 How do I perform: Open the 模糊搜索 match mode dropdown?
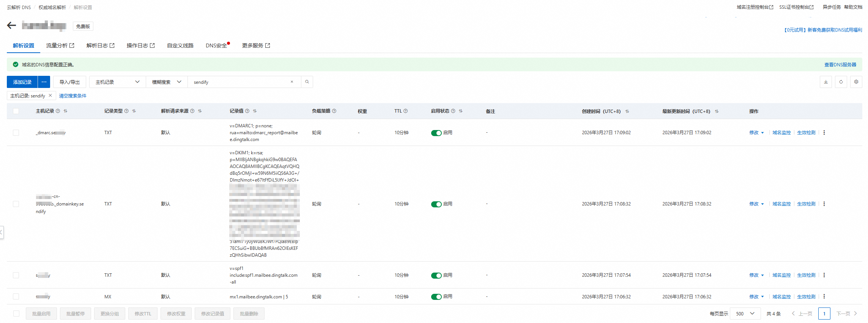[167, 82]
